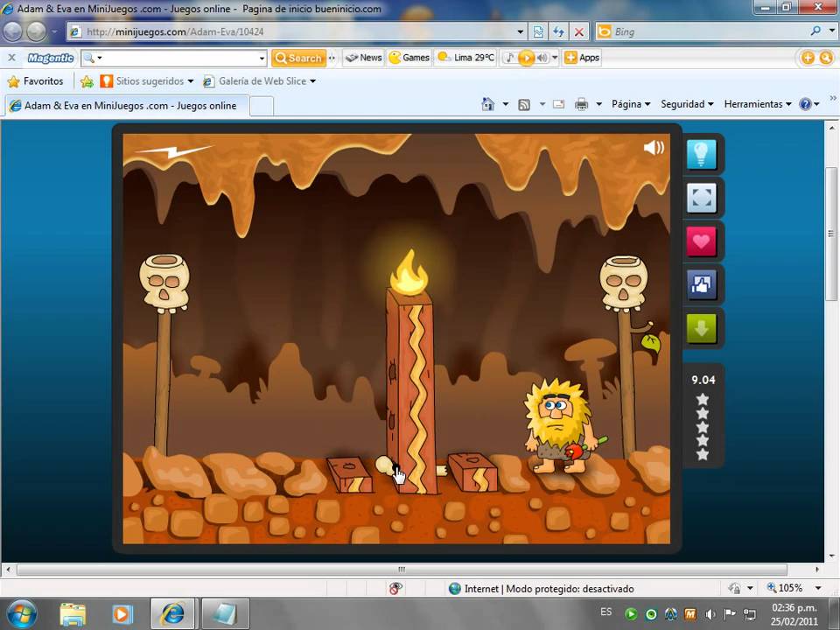This screenshot has height=630, width=840.
Task: Click the Magentic toolbar search field
Action: (x=174, y=58)
